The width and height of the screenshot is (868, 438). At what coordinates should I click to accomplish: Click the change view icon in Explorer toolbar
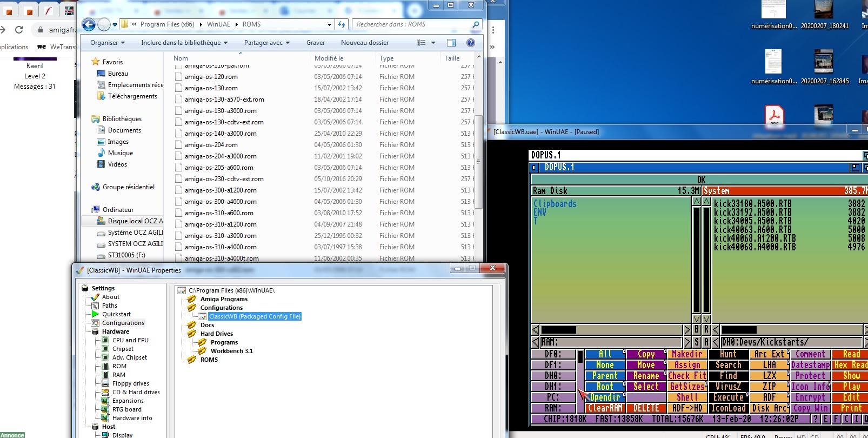pyautogui.click(x=422, y=43)
